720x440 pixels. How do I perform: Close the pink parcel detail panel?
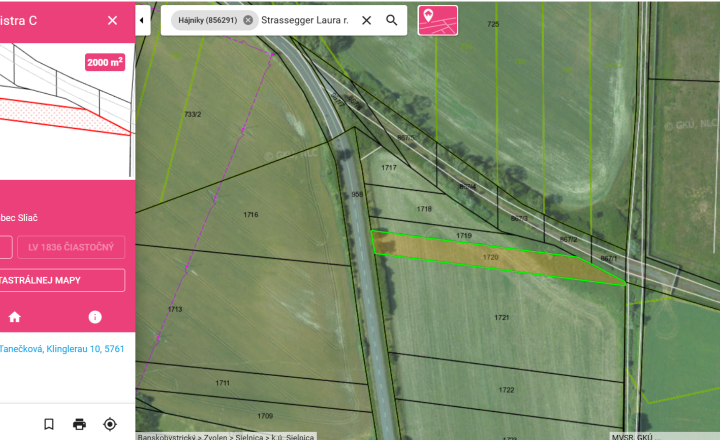point(112,20)
